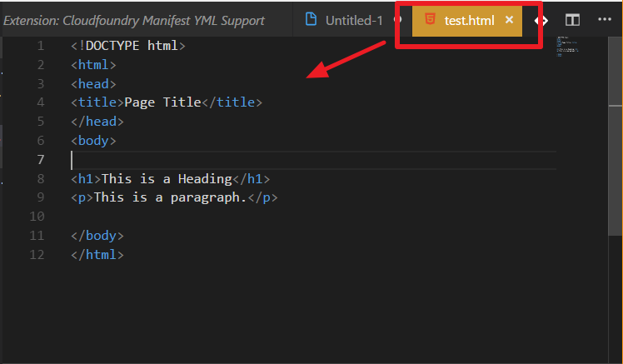Click the "This is a Heading" text

coord(166,179)
